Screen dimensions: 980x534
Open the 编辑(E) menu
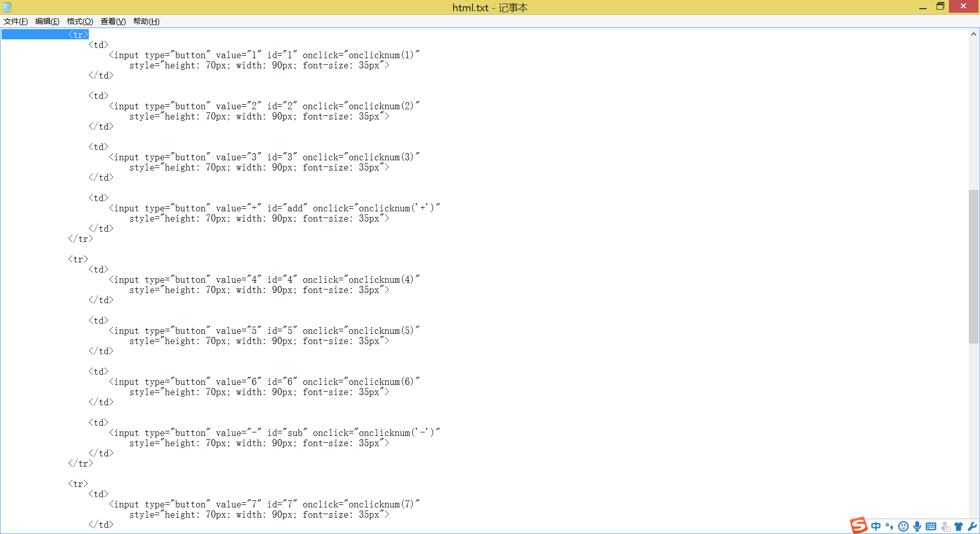tap(47, 21)
